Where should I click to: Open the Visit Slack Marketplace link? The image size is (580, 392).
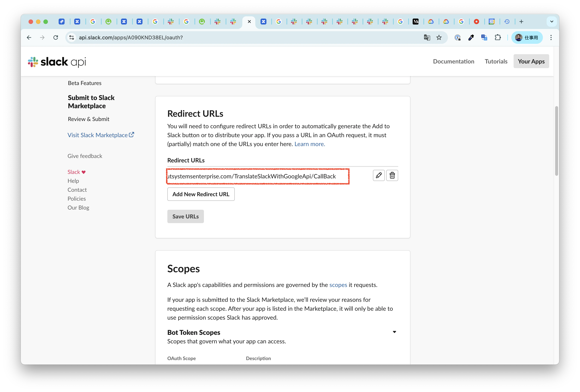tap(101, 135)
